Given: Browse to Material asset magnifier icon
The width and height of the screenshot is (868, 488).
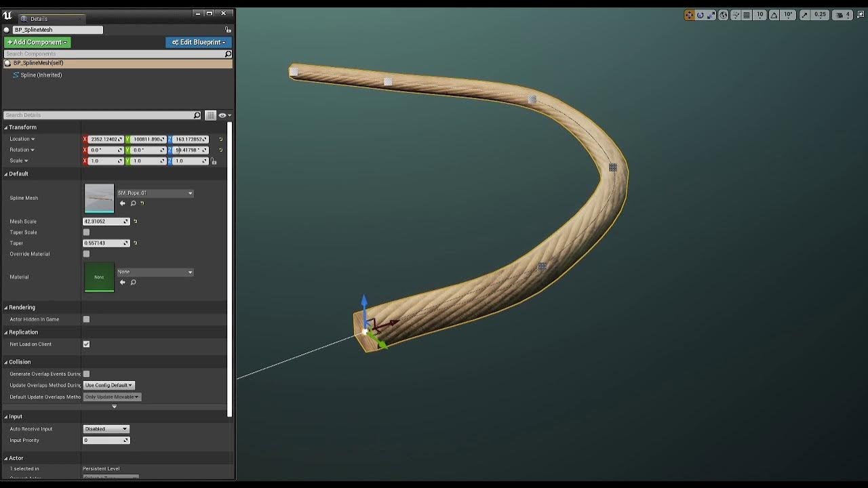Looking at the screenshot, I should 133,282.
